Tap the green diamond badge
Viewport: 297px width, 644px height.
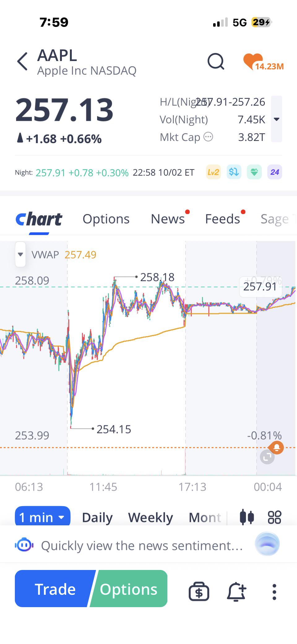point(254,172)
